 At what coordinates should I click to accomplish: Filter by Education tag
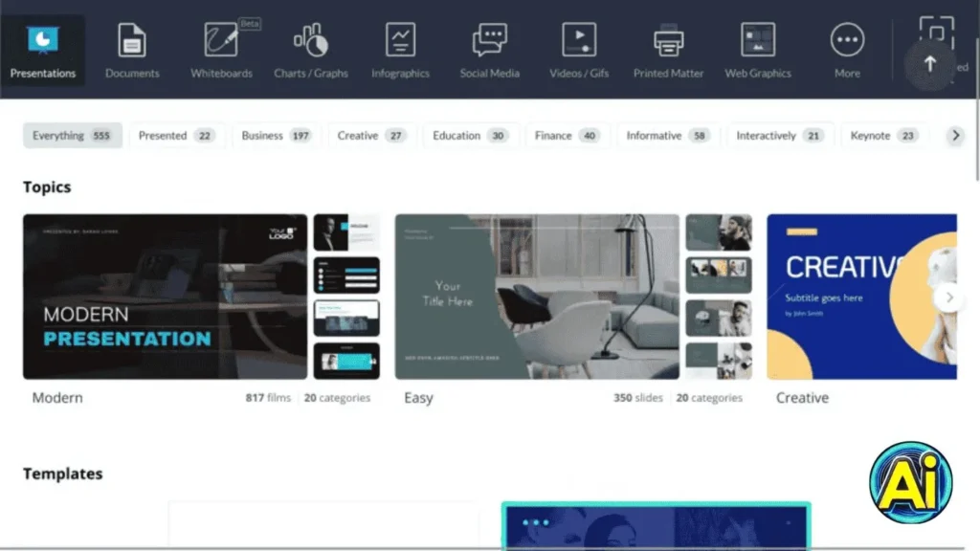(469, 136)
